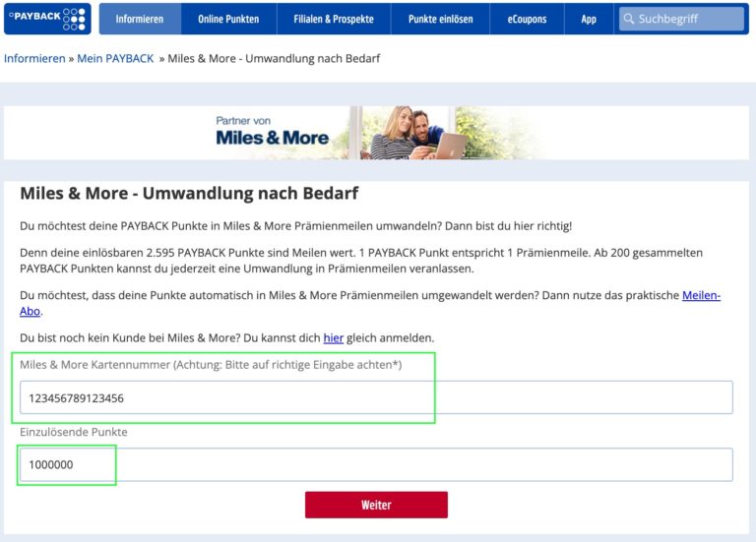This screenshot has width=756, height=542.
Task: Follow the 'hier' registration link
Action: [x=333, y=338]
